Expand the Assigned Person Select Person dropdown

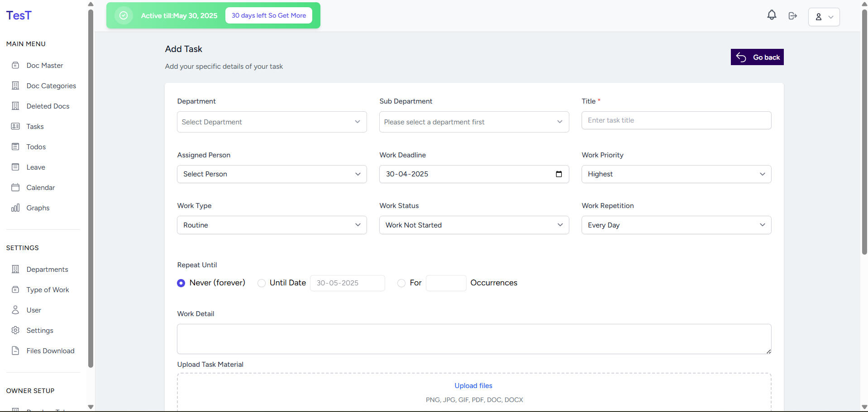click(x=272, y=174)
